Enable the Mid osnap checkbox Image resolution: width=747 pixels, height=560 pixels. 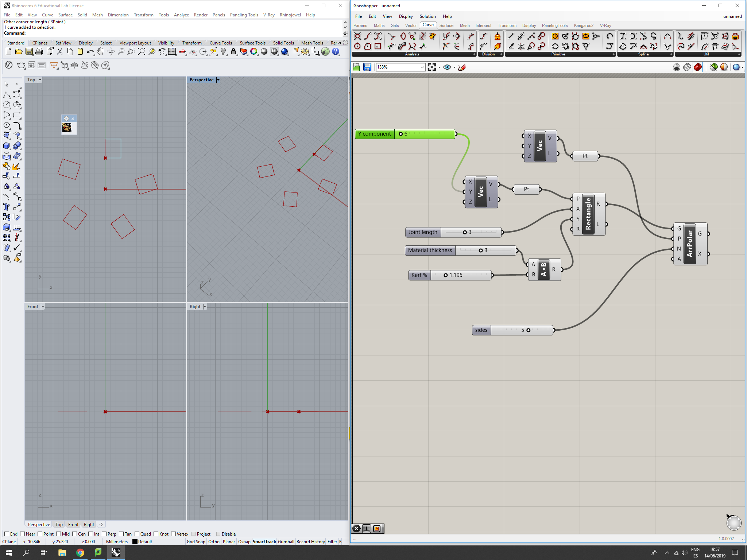(x=59, y=534)
